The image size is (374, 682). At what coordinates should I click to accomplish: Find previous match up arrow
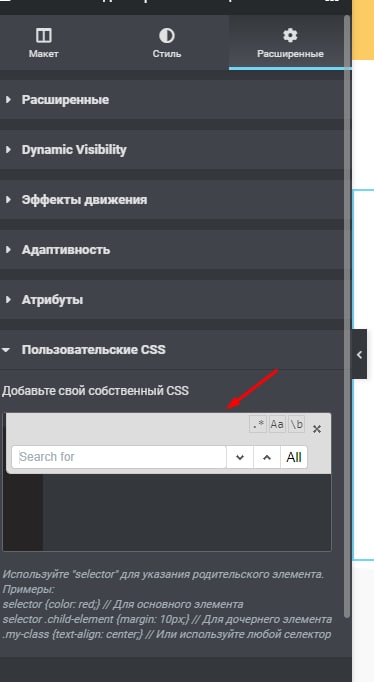tap(267, 457)
